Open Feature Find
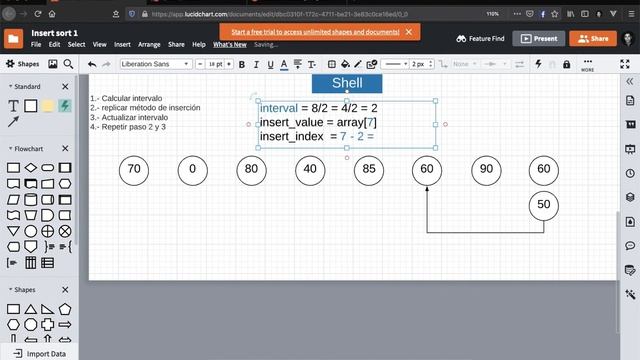Image resolution: width=640 pixels, height=360 pixels. [480, 39]
